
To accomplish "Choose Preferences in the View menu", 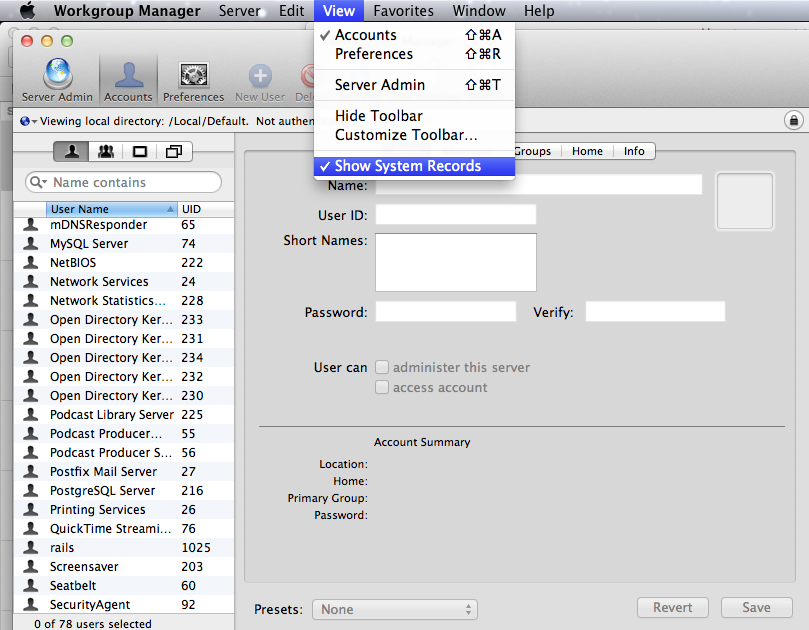I will pyautogui.click(x=414, y=54).
